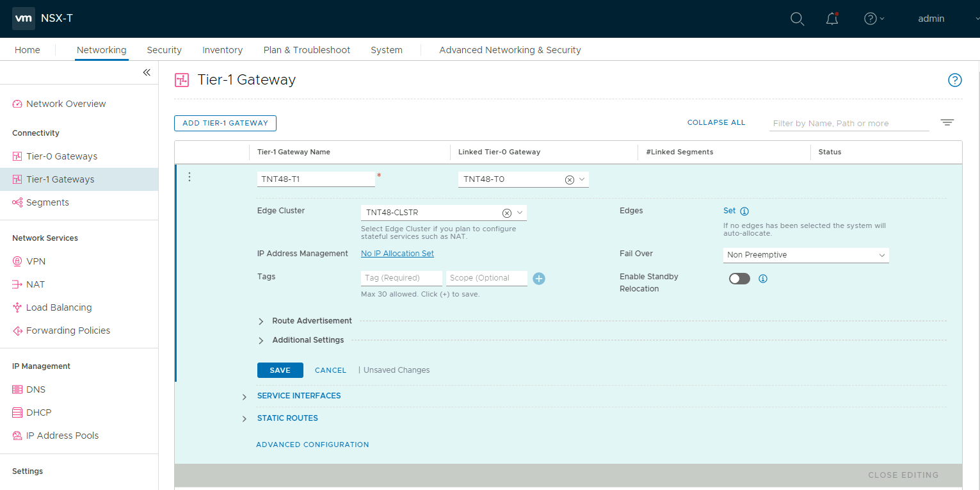Screen dimensions: 980x490
Task: Open the notifications bell
Action: (x=832, y=19)
